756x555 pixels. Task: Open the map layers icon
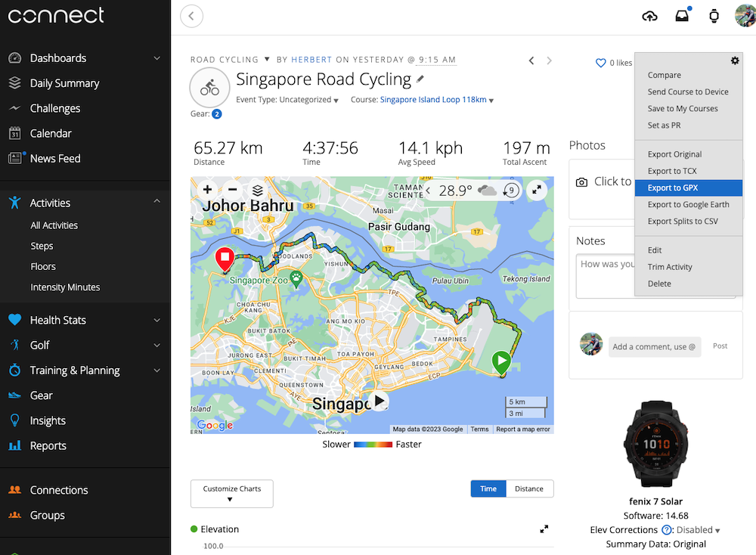click(258, 190)
